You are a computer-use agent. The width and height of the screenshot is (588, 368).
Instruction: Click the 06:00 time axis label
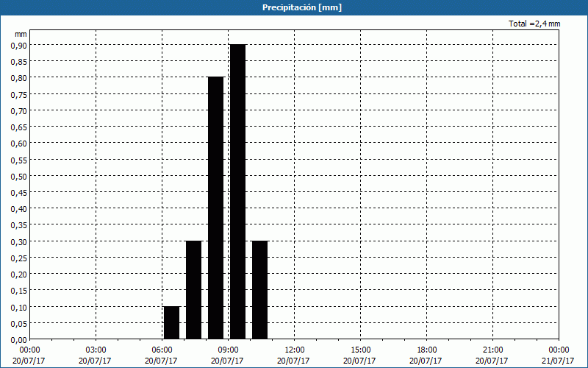(x=162, y=350)
